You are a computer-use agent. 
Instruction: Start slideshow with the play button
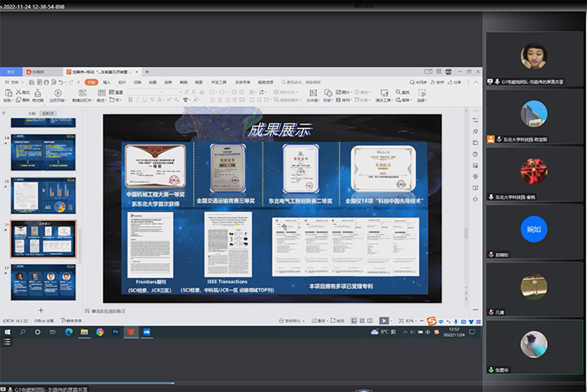pyautogui.click(x=382, y=320)
